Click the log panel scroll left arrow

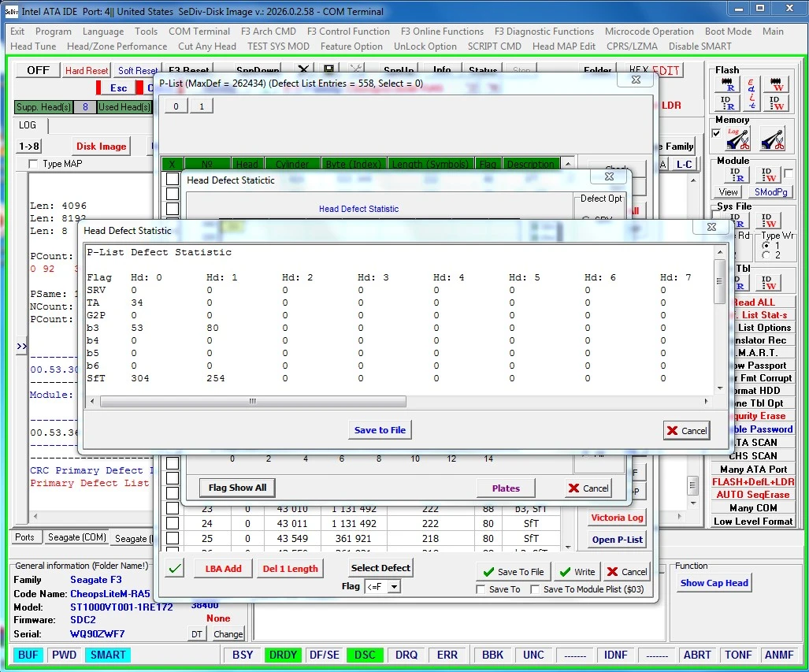pos(35,516)
